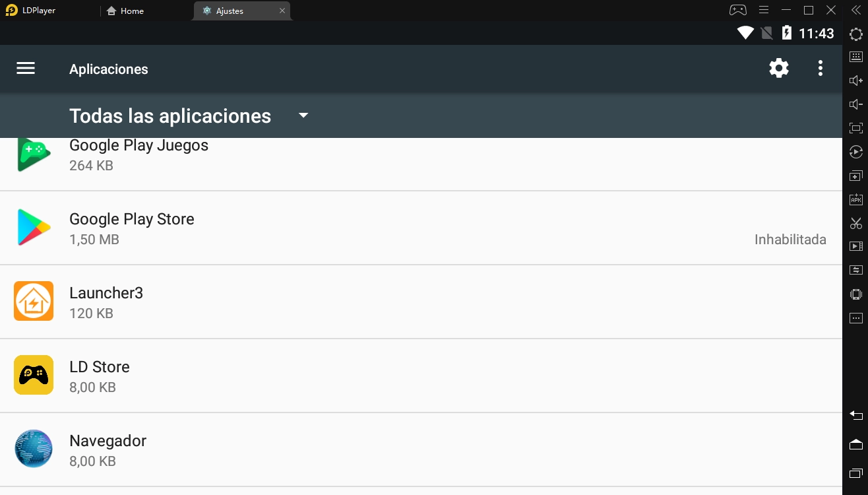Shake the device using the sidebar icon
Screen dimensions: 868x495
(x=855, y=294)
